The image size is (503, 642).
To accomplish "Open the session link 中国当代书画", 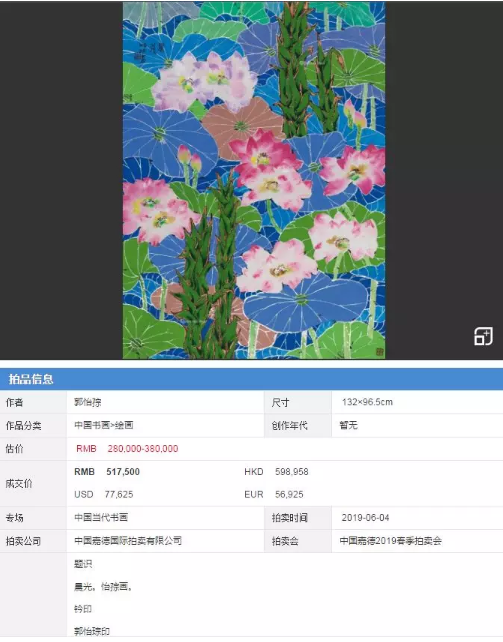I will 101,518.
